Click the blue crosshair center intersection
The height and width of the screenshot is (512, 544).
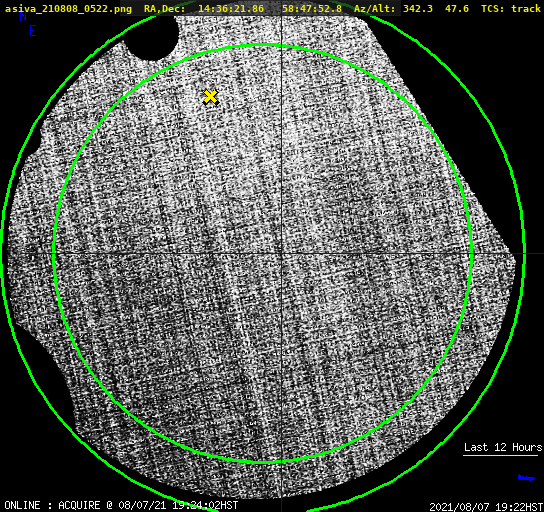pyautogui.click(x=281, y=254)
